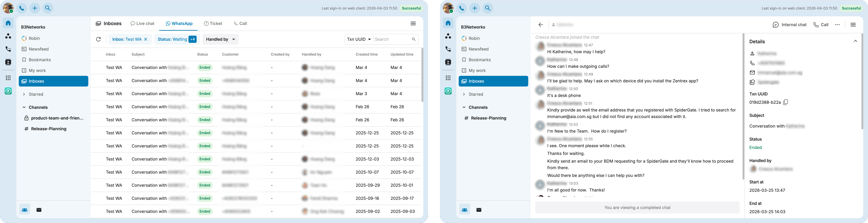
Task: Click the search magnifier inside Txn UUID search box
Action: point(413,39)
